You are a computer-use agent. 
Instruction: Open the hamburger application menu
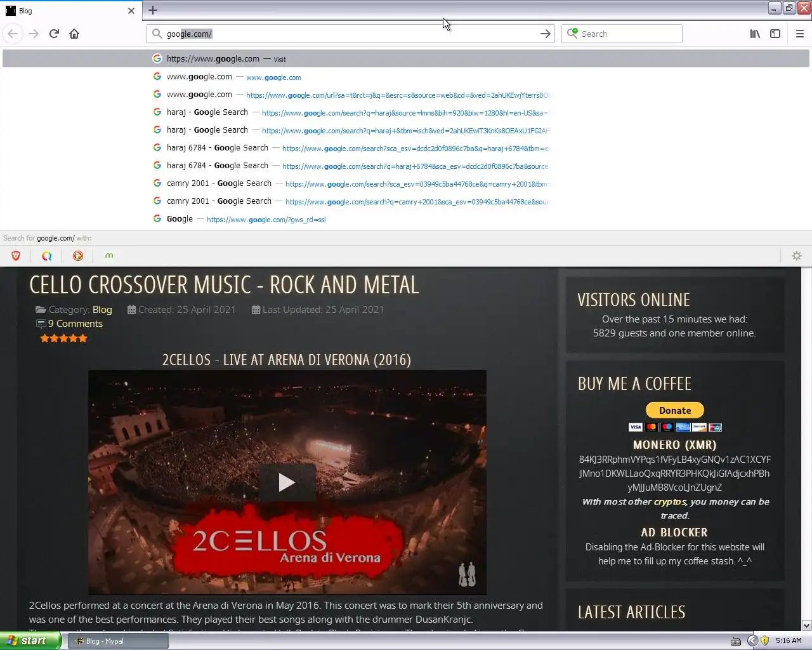800,34
